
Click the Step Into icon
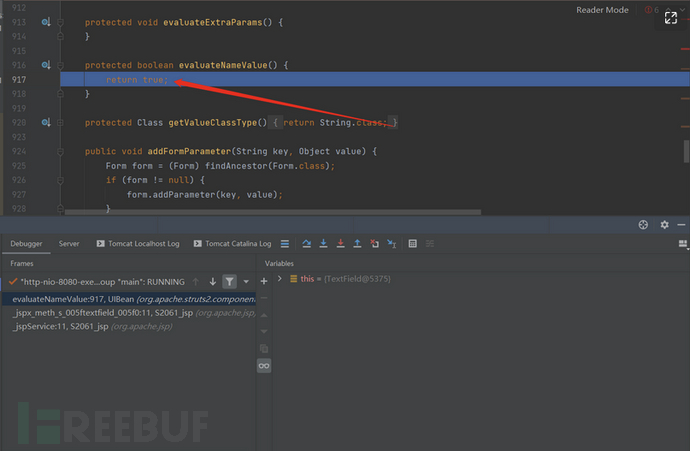(323, 243)
